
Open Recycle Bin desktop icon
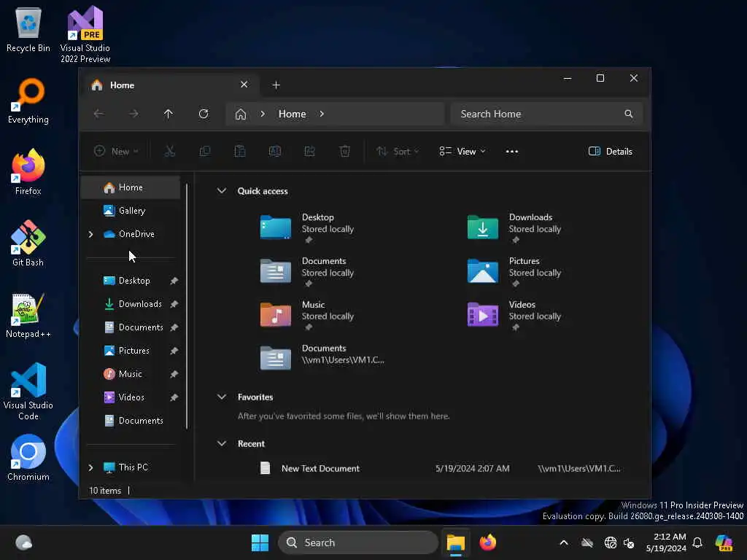coord(28,29)
